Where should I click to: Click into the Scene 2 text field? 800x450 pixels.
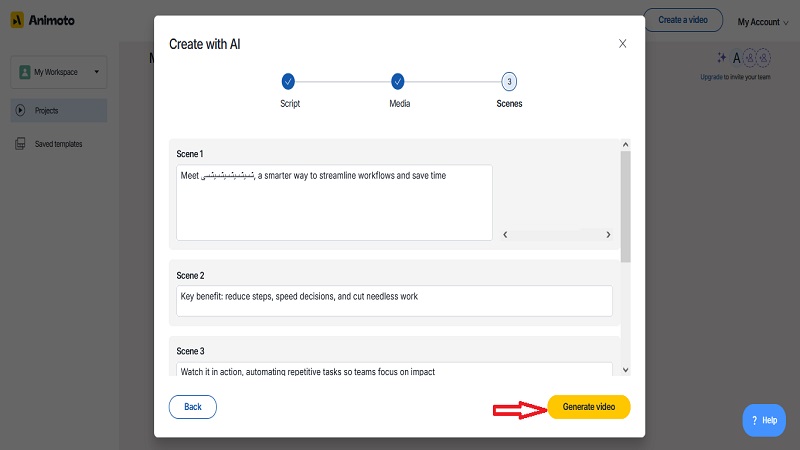394,300
